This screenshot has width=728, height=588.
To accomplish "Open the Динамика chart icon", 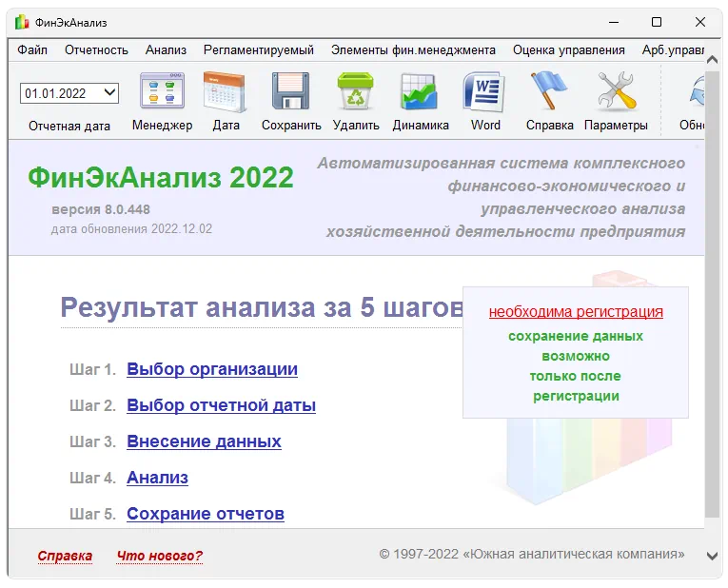I will [420, 91].
